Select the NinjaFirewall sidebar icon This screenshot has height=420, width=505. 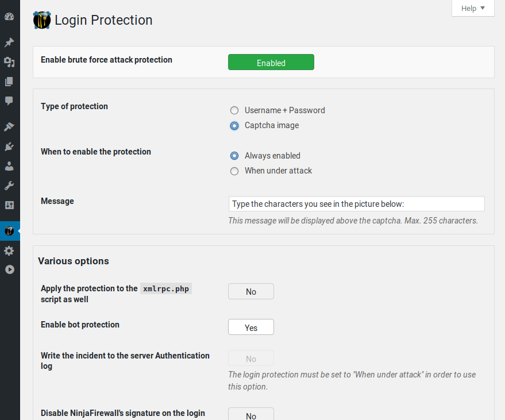coord(9,231)
